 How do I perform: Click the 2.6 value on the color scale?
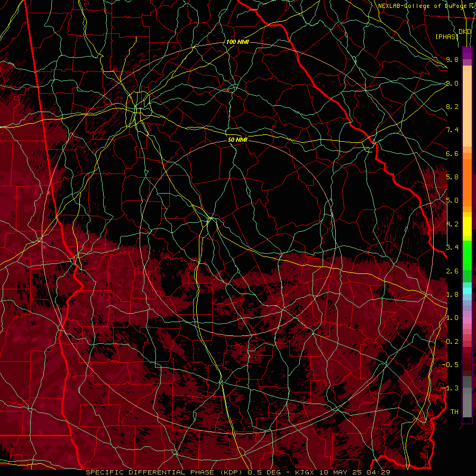click(452, 271)
